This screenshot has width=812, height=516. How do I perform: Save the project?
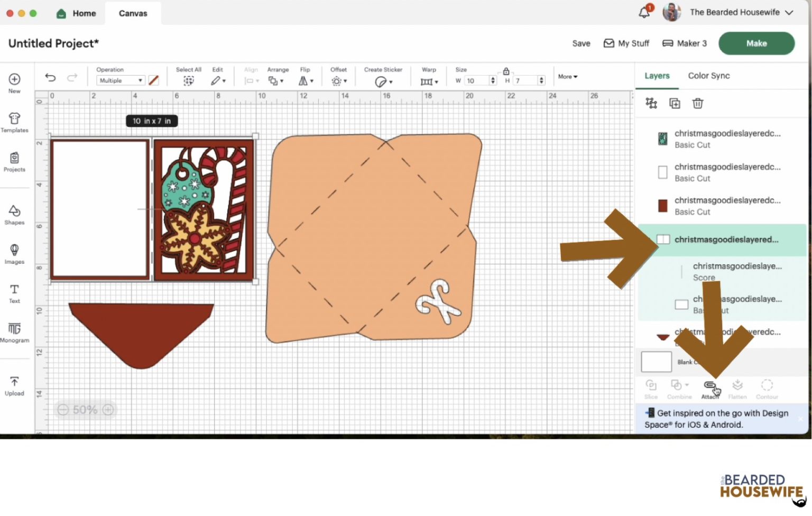(x=581, y=43)
